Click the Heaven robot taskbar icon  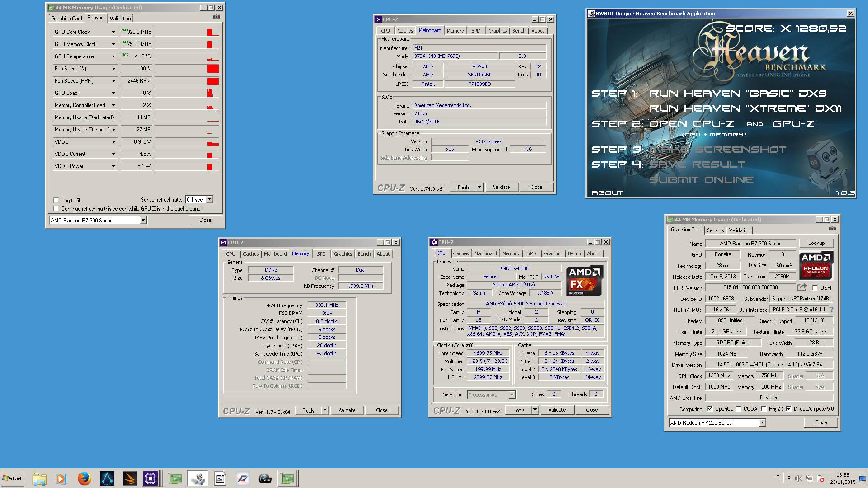click(198, 479)
